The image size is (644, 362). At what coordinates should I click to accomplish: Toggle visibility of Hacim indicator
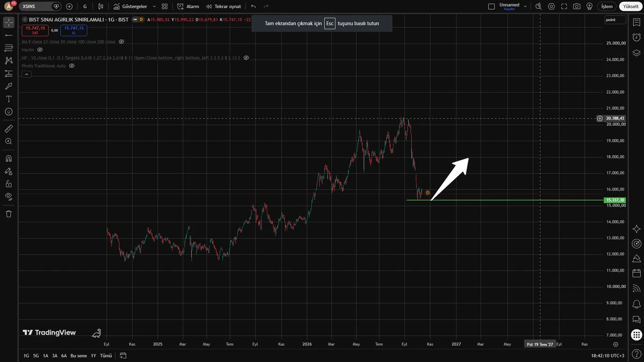coord(40,50)
